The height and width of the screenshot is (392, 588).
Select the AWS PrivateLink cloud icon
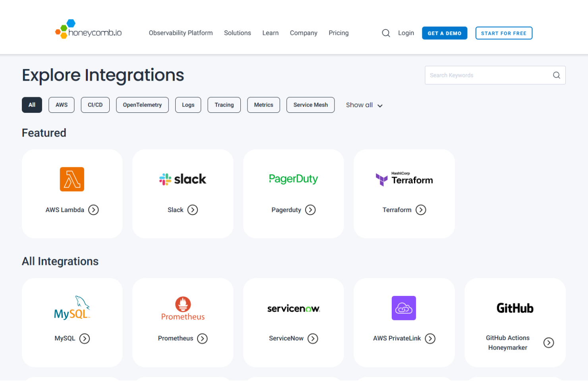click(x=404, y=308)
